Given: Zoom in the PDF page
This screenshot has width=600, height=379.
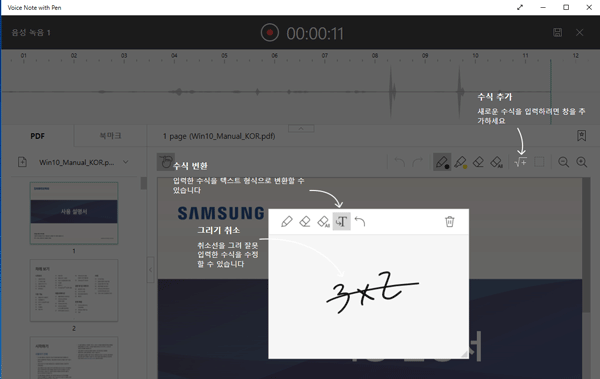Looking at the screenshot, I should pos(582,162).
